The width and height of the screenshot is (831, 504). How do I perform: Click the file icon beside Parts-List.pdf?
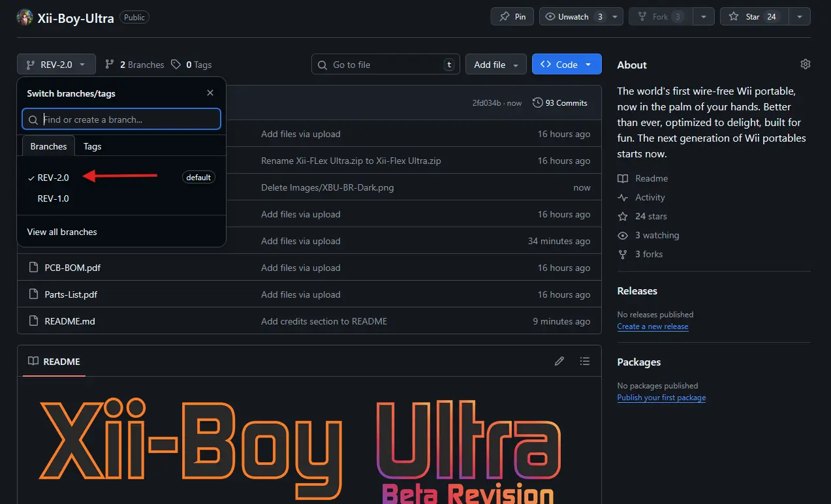pyautogui.click(x=34, y=294)
